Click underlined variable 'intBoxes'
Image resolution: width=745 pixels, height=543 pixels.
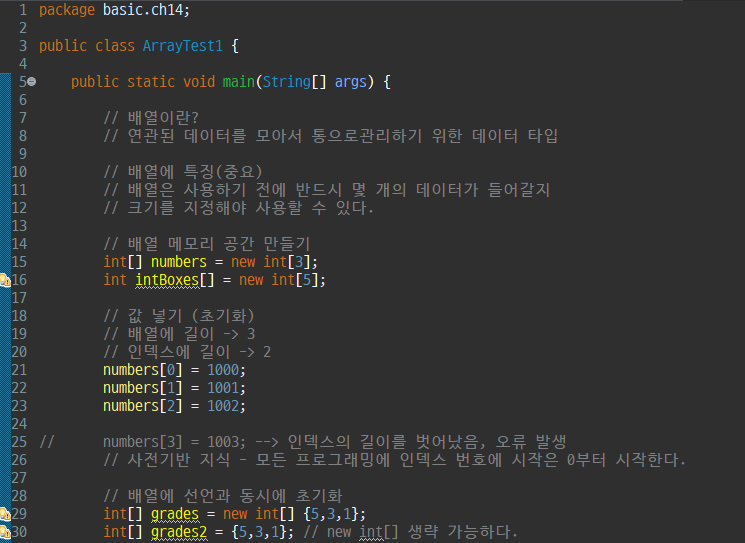[x=167, y=280]
